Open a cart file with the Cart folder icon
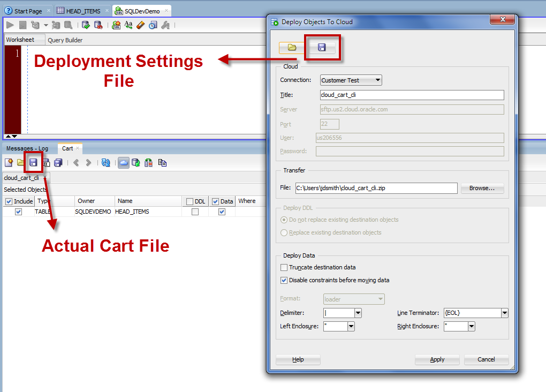The height and width of the screenshot is (392, 546). tap(20, 163)
